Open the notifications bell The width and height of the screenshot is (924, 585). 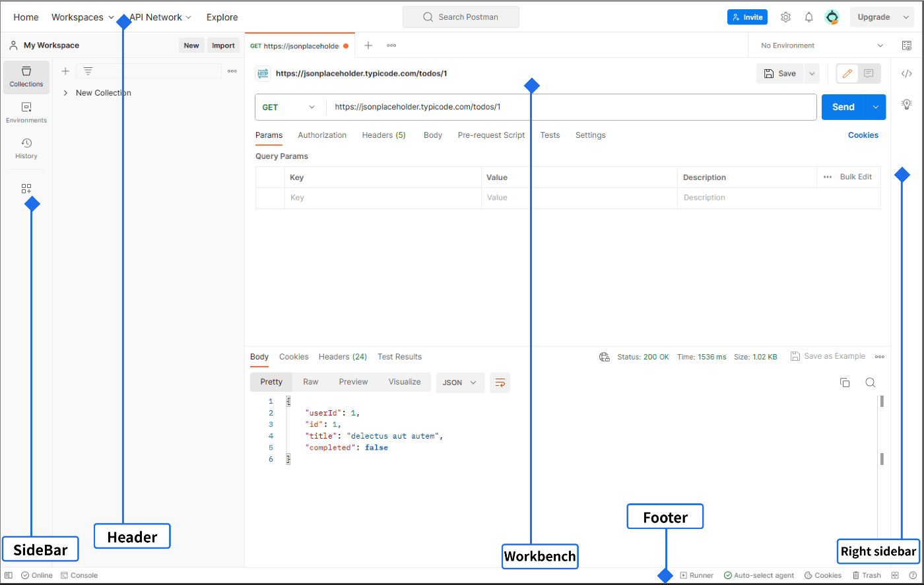[808, 17]
